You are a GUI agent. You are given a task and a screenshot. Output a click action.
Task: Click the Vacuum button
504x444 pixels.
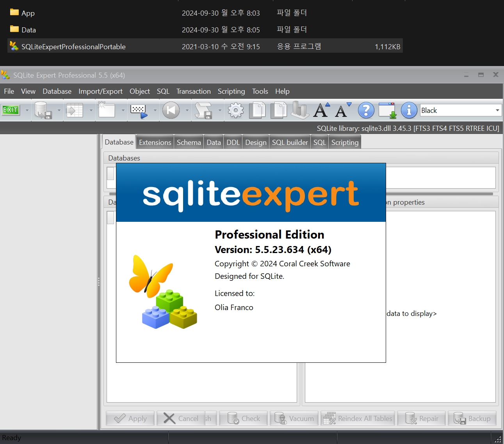pos(294,418)
